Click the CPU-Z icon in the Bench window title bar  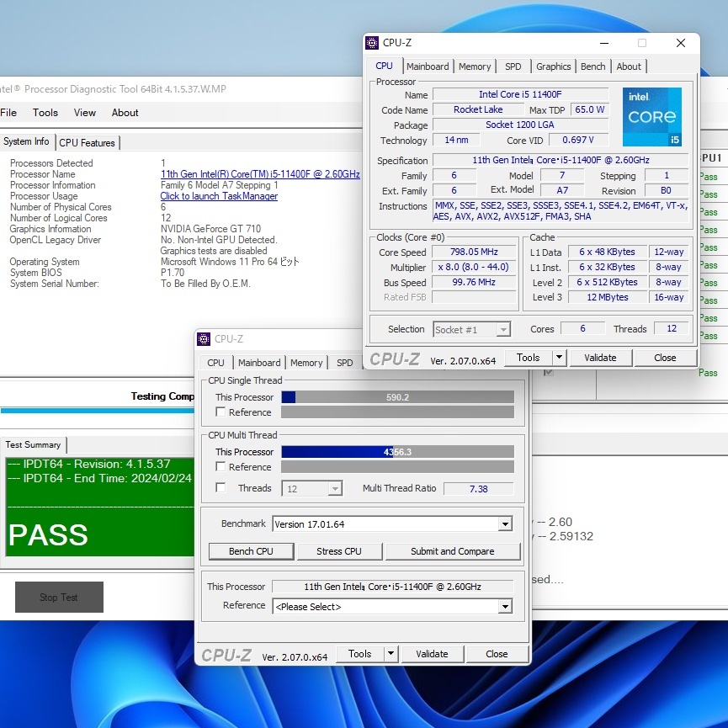pyautogui.click(x=202, y=338)
